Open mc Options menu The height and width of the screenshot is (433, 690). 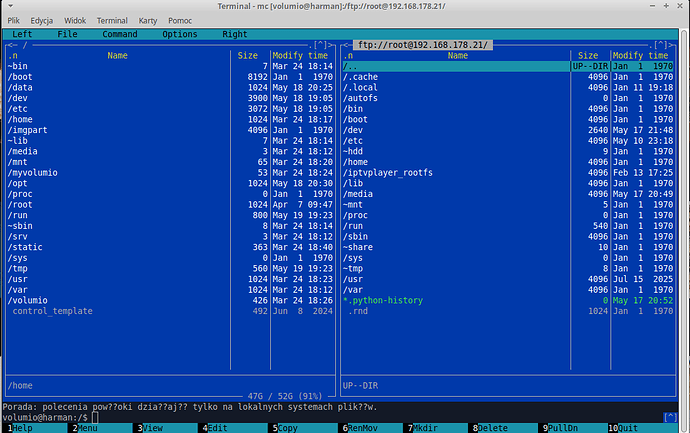[x=180, y=34]
